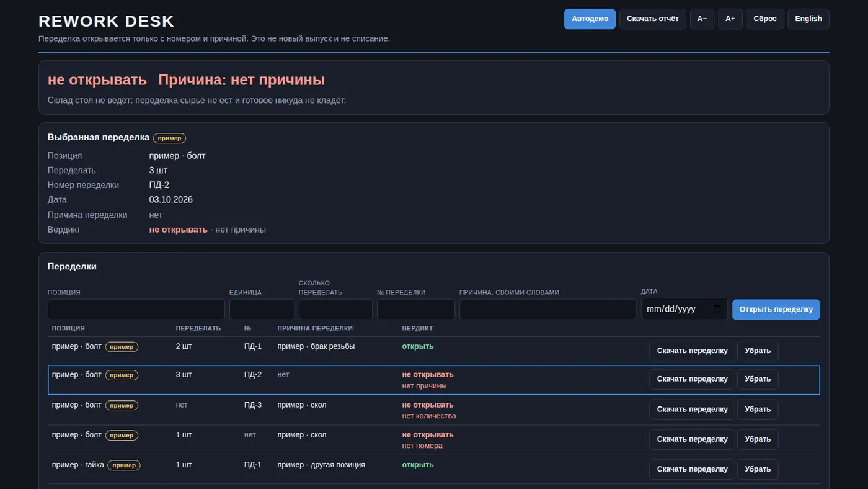The width and height of the screenshot is (868, 489).
Task: Click the нет номера verdict text
Action: (x=422, y=446)
